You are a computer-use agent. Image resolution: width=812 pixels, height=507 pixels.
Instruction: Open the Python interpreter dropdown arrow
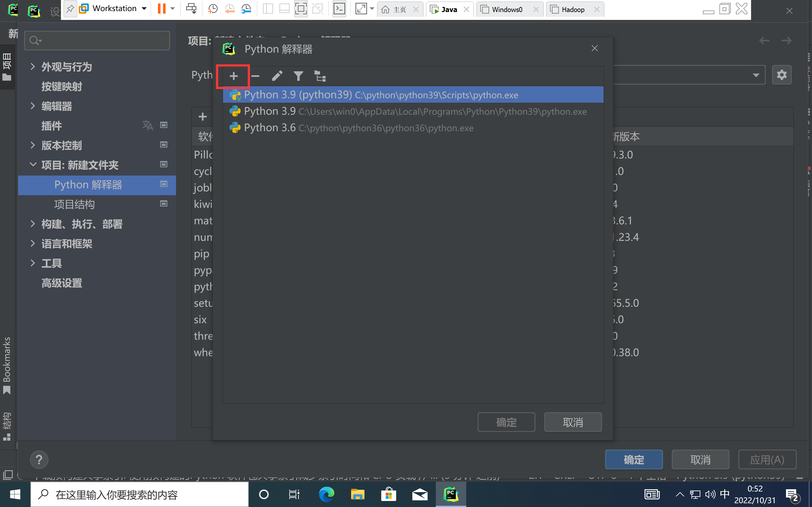click(x=756, y=75)
